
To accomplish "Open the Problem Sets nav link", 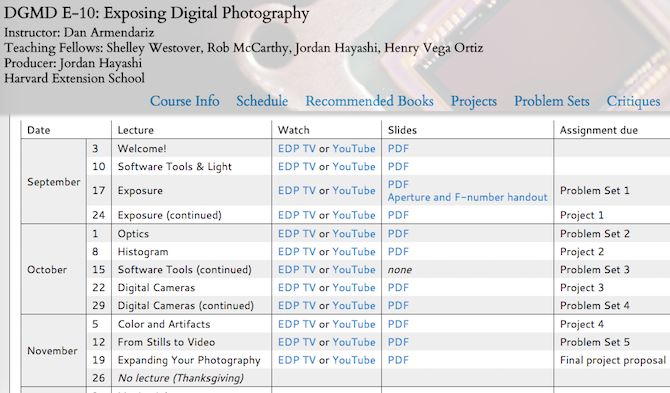I will coord(552,101).
